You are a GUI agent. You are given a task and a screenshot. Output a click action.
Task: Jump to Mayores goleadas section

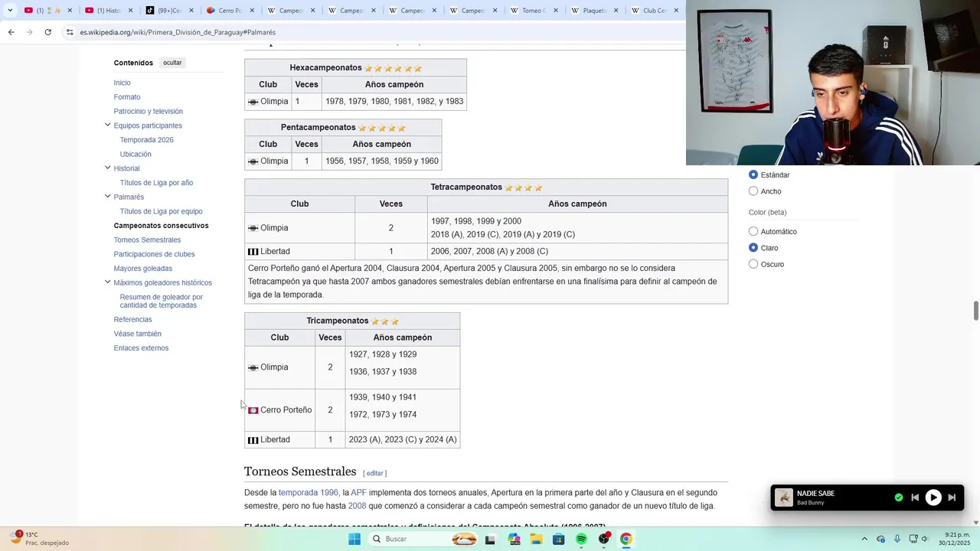(143, 269)
